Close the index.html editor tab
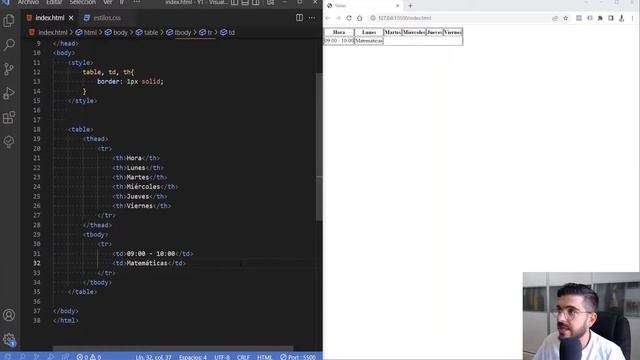Screen dimensions: 640x360 pyautogui.click(x=71, y=18)
